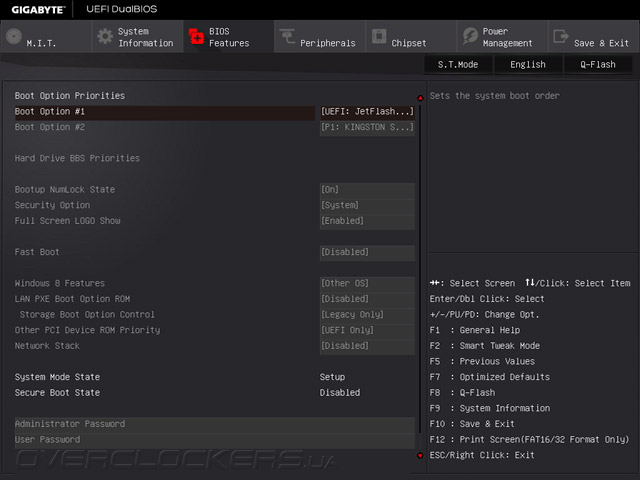Change Network Stack value Disabled
Screen dimensions: 640x480
pyautogui.click(x=367, y=346)
